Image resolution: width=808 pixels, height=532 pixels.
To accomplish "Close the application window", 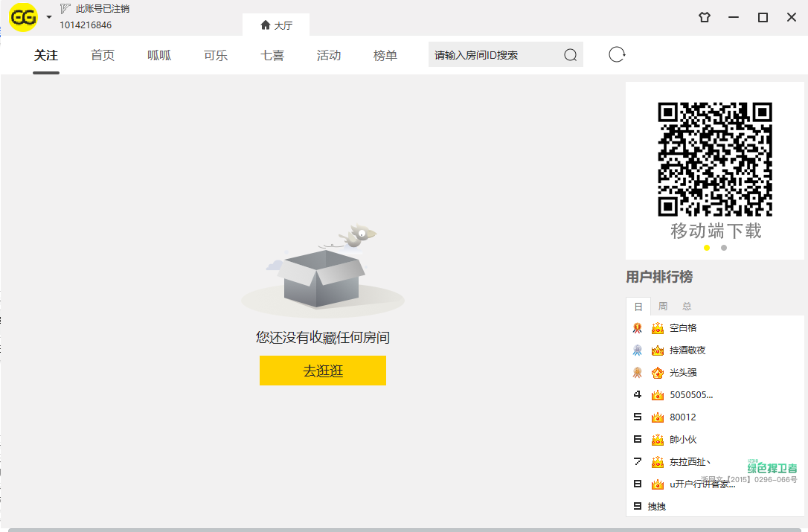I will [x=792, y=17].
